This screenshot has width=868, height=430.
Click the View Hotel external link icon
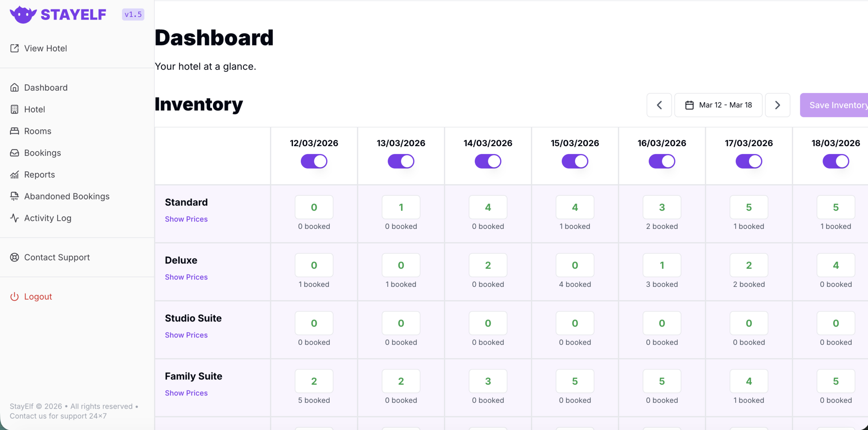point(15,48)
